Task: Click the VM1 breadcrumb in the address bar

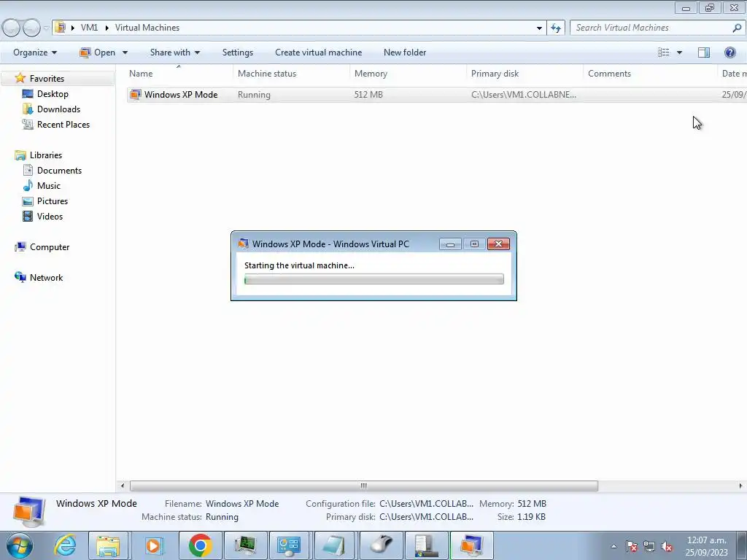Action: [89, 28]
